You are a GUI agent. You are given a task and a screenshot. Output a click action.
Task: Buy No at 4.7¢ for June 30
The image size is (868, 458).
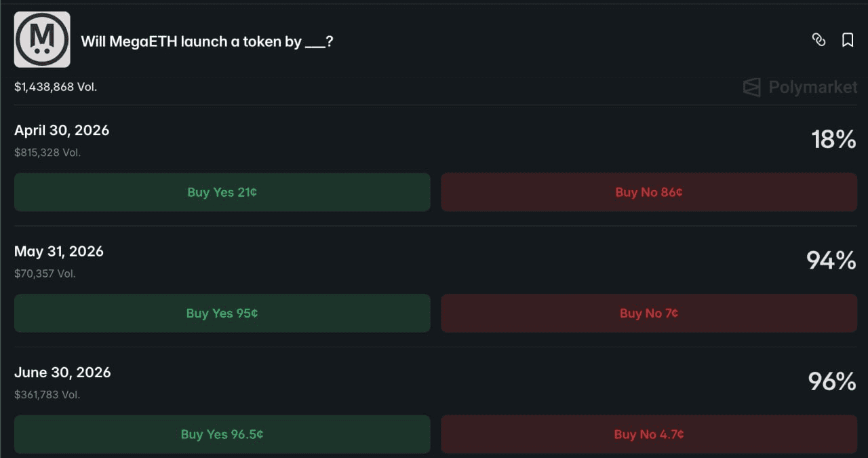[x=649, y=434]
